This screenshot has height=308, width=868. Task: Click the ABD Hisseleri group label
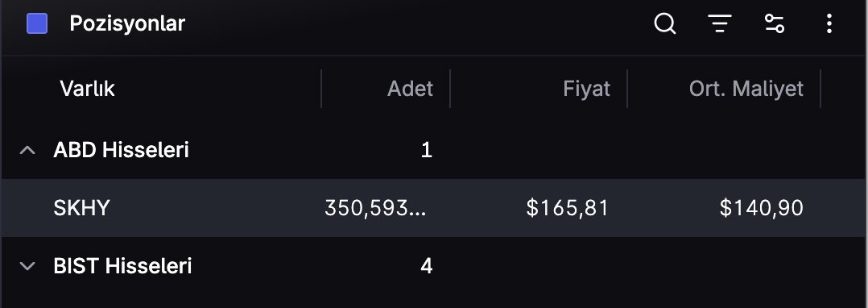pos(122,150)
